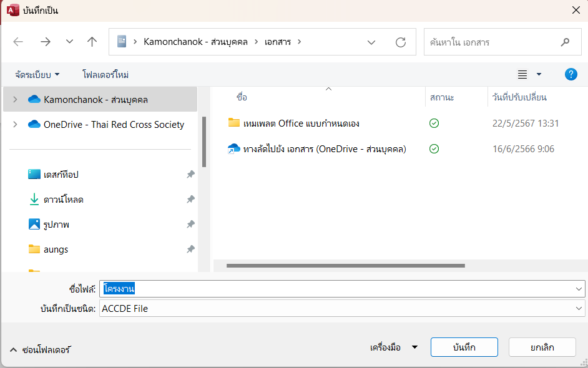Click the view layout icon
This screenshot has width=588, height=368.
click(x=523, y=75)
